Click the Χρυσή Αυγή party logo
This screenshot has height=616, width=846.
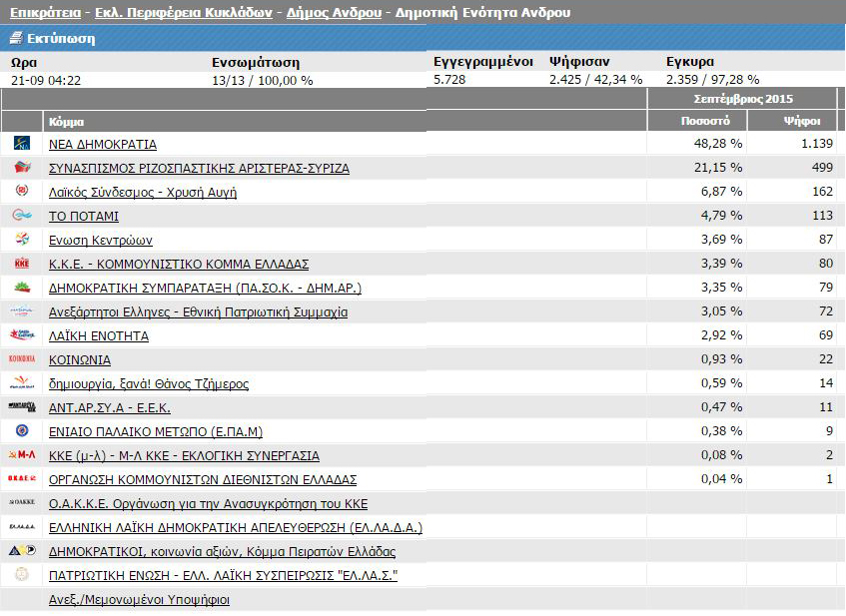(x=22, y=191)
